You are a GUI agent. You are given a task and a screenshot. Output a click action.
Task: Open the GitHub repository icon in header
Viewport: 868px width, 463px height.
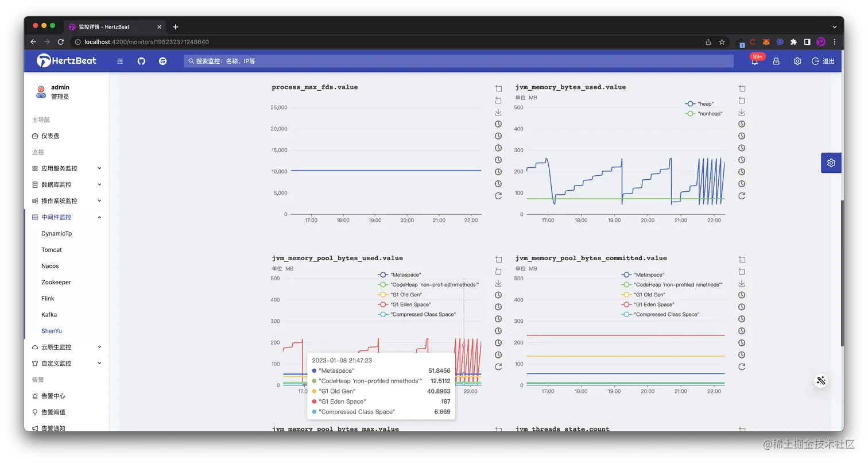[x=141, y=61]
